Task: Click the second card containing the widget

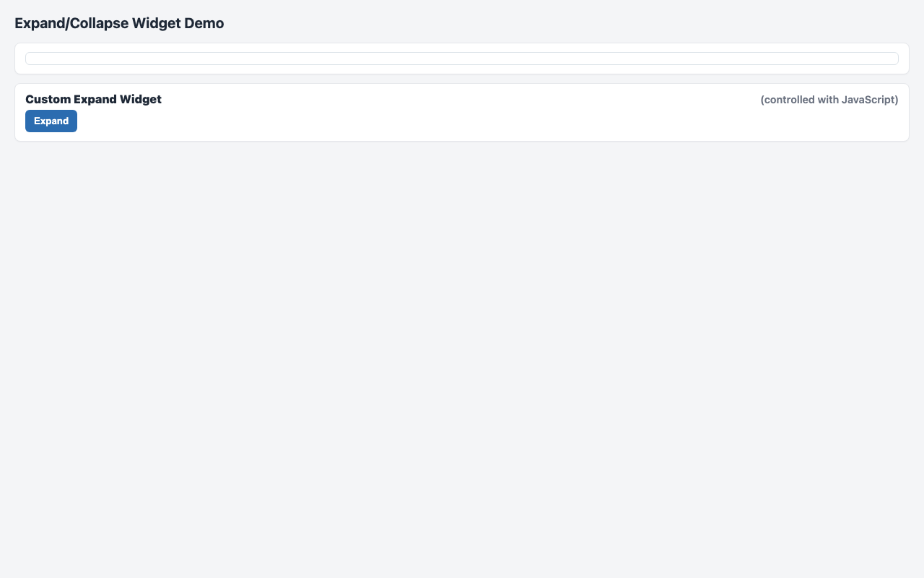Action: 462,112
